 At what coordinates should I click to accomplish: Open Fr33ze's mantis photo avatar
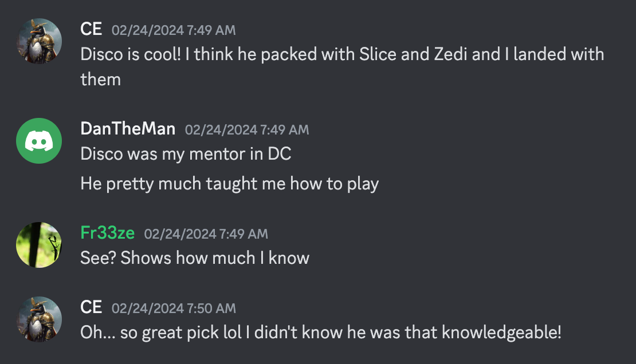tap(39, 245)
